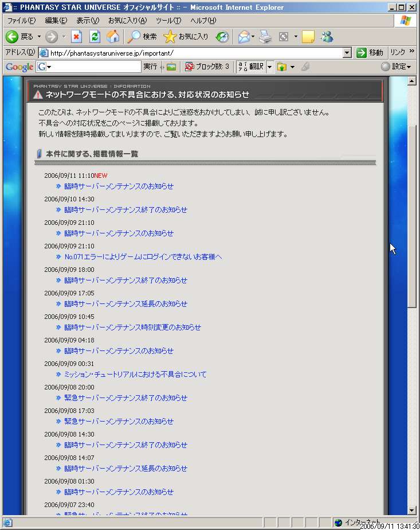
Task: Open the Mail toolbar icon
Action: click(244, 37)
